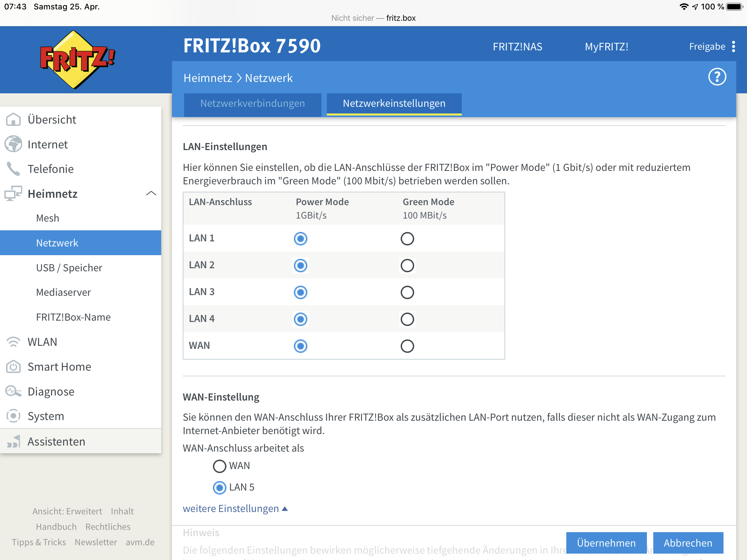The width and height of the screenshot is (747, 560).
Task: Tap the battery icon in status bar
Action: click(x=735, y=7)
